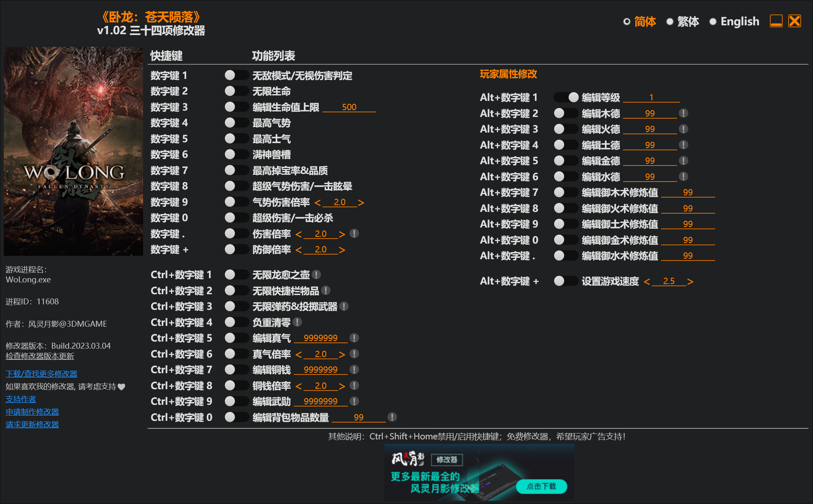Click info icon beside 编辑真气
Image resolution: width=813 pixels, height=504 pixels.
click(355, 338)
